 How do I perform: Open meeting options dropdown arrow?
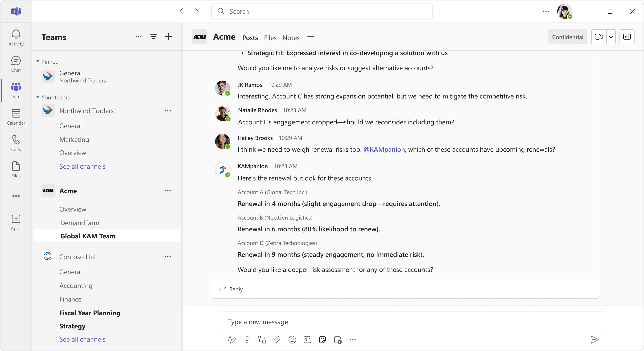click(611, 37)
